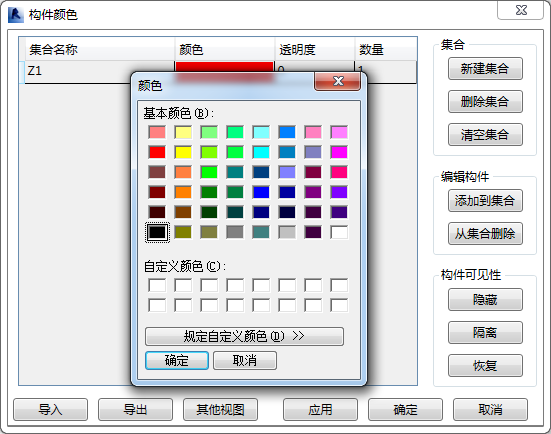551x434 pixels.
Task: Click the 集合名称 column header
Action: 100,49
